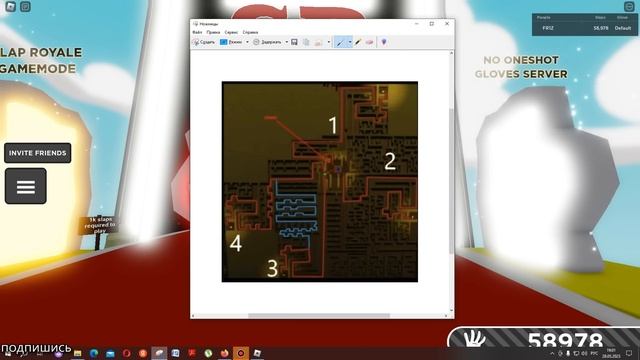
Task: Open the Правка menu
Action: pos(213,32)
